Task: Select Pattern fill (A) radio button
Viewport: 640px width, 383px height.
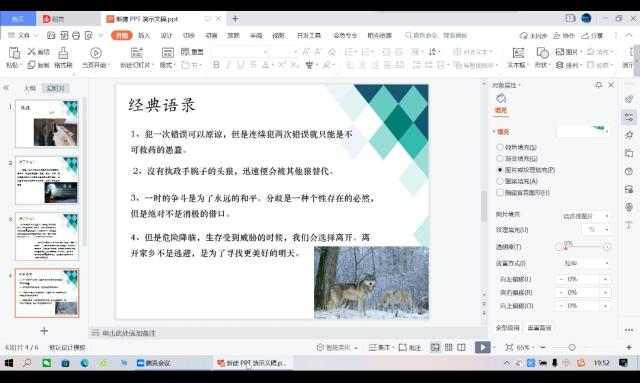Action: 500,181
